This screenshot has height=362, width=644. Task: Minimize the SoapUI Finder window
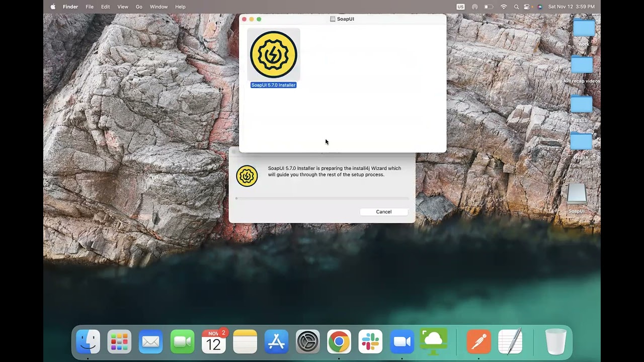click(x=252, y=19)
